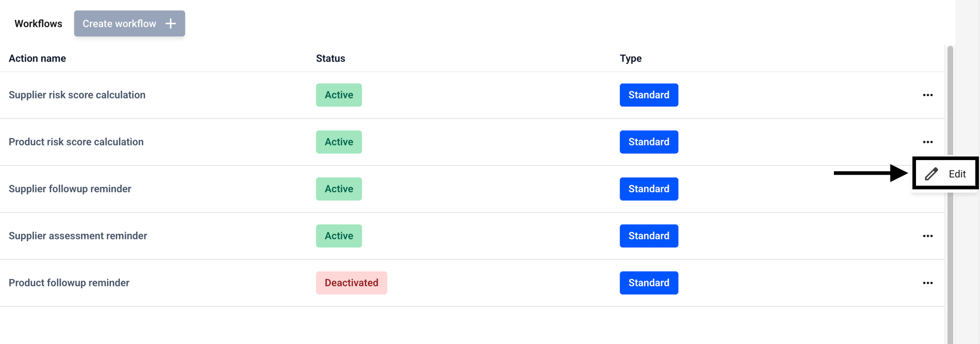Image resolution: width=980 pixels, height=344 pixels.
Task: Sort by Status column header
Action: pyautogui.click(x=330, y=59)
